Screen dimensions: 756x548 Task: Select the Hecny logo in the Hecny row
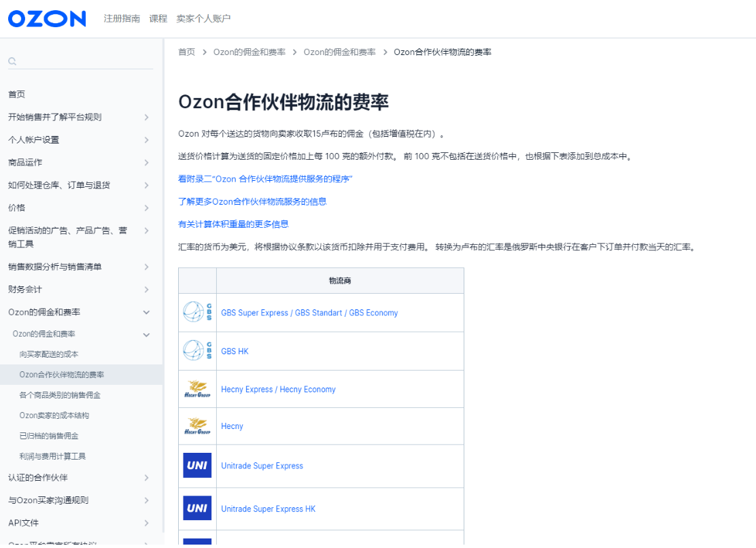click(196, 427)
